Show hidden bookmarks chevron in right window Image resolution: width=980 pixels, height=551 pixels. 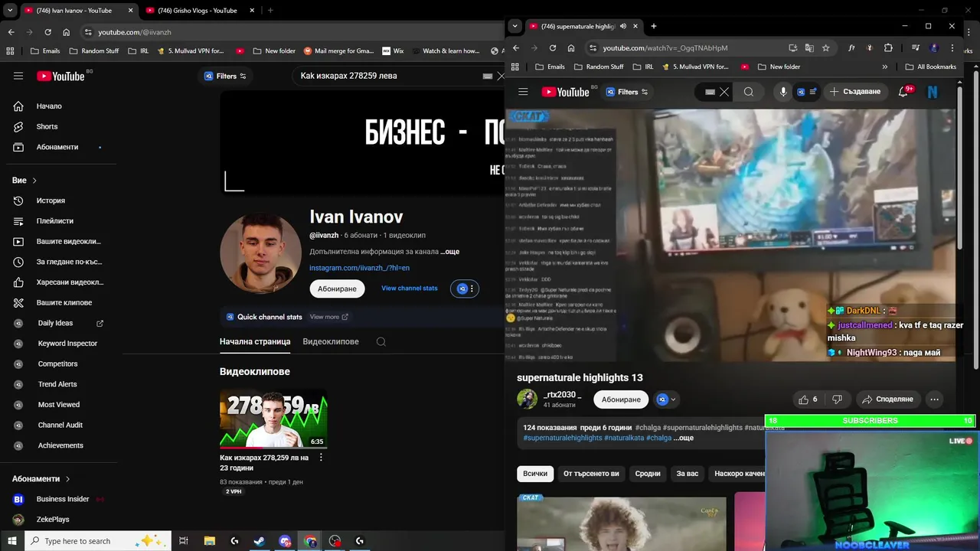point(885,67)
